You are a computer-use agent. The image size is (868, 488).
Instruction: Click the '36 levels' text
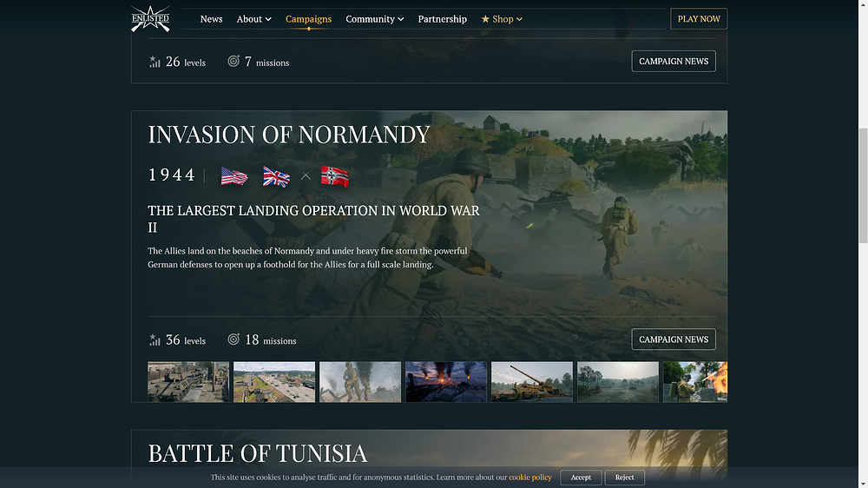186,340
